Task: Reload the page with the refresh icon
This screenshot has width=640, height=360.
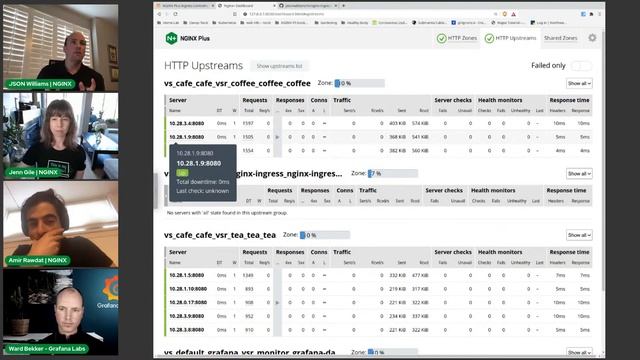Action: (176, 14)
